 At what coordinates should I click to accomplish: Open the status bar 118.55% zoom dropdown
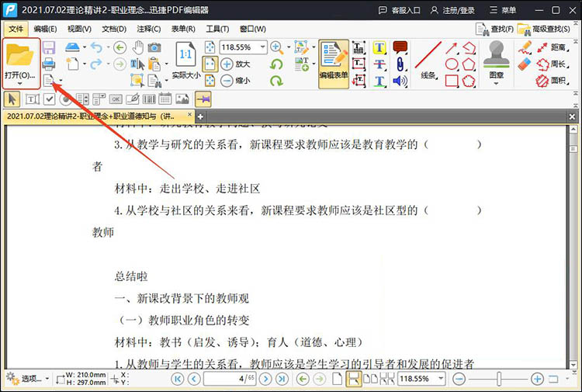click(441, 379)
